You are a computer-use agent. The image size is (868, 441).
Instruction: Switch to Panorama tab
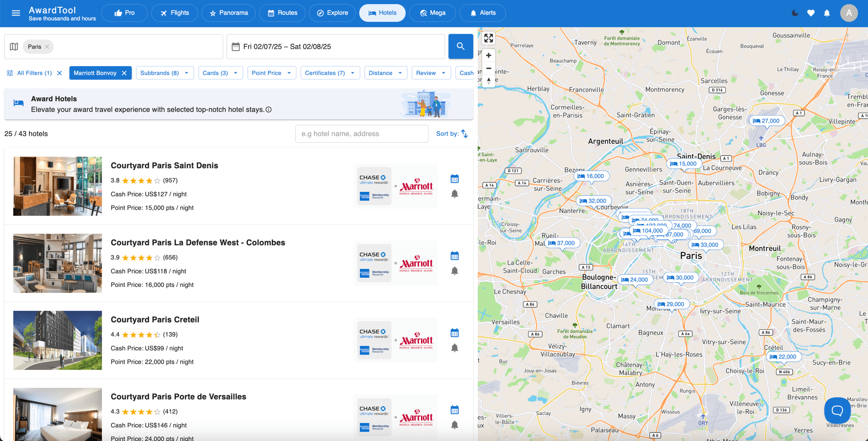click(x=229, y=13)
